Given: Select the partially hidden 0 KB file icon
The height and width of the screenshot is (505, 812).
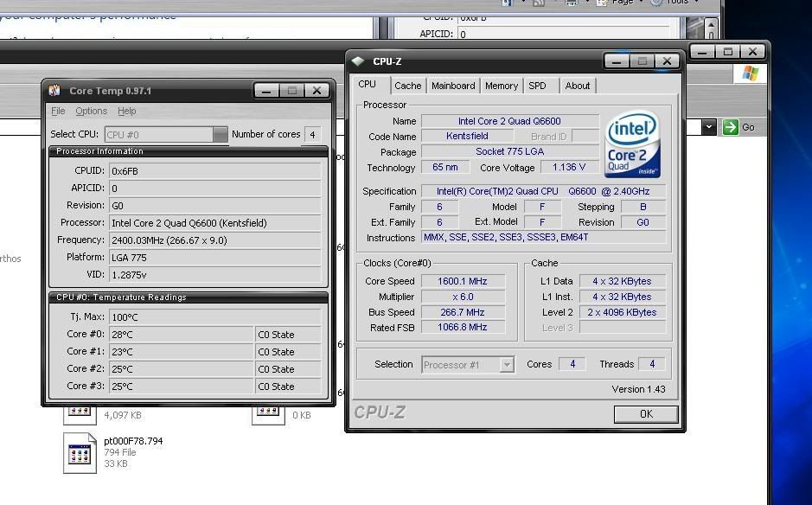Looking at the screenshot, I should pos(268,414).
